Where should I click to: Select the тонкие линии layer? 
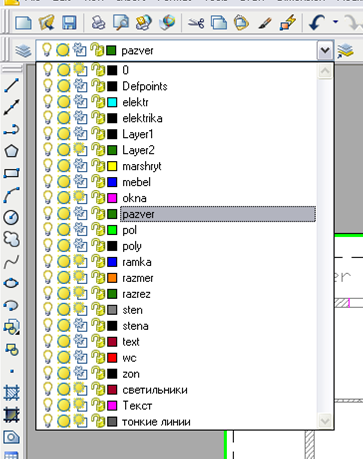tap(156, 422)
